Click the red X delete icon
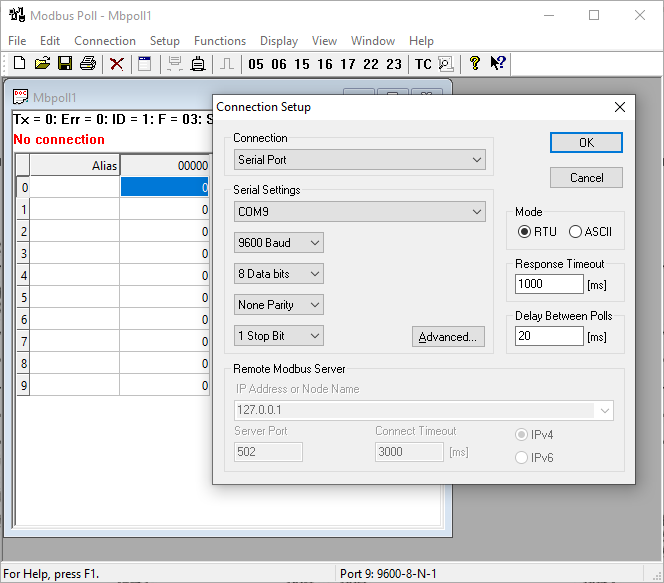This screenshot has height=583, width=664. pos(117,64)
